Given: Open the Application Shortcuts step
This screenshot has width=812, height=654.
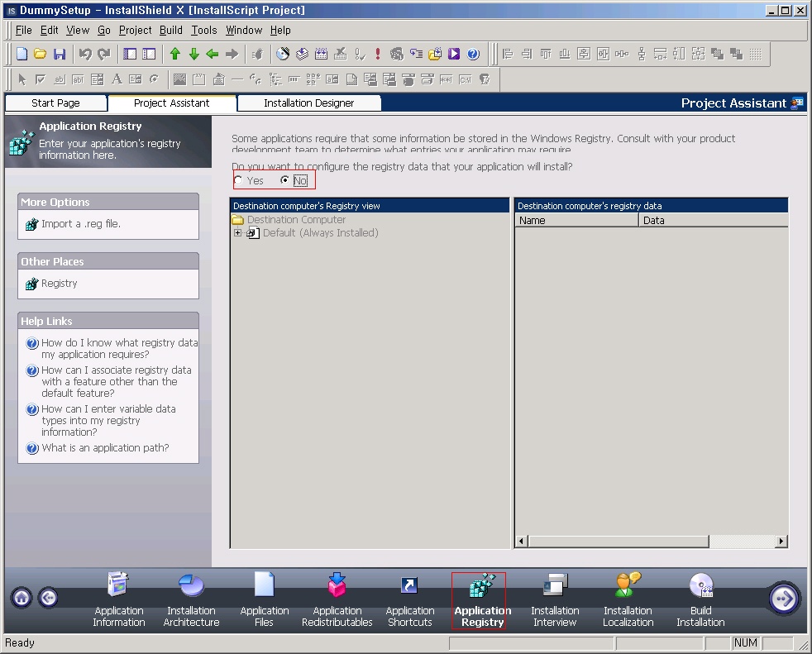Looking at the screenshot, I should click(x=409, y=599).
